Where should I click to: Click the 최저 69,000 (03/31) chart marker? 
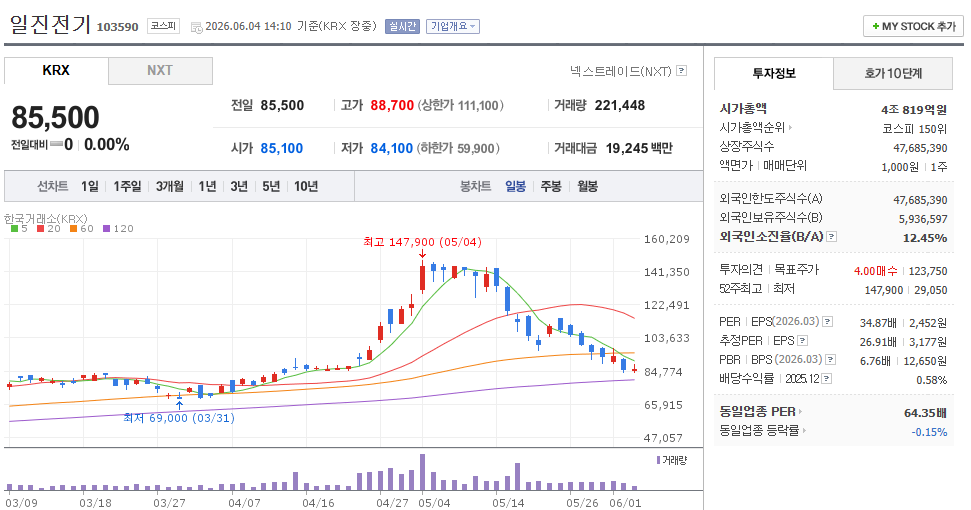click(x=179, y=418)
